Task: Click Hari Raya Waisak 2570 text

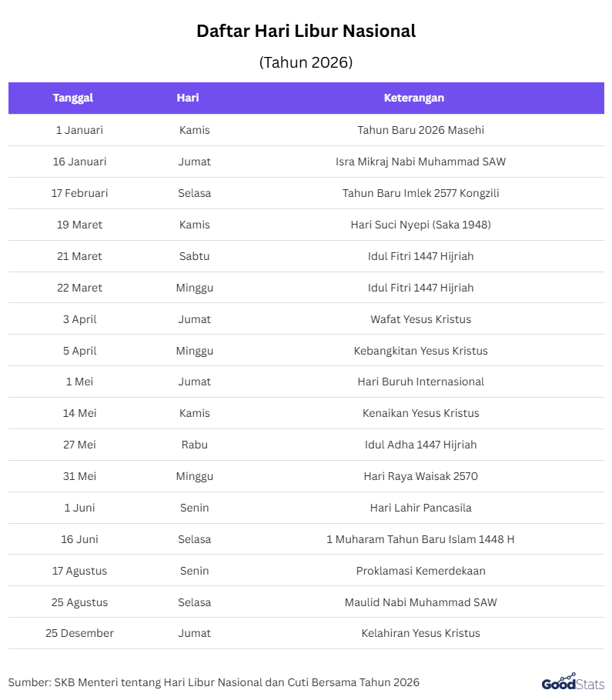Action: coord(420,476)
